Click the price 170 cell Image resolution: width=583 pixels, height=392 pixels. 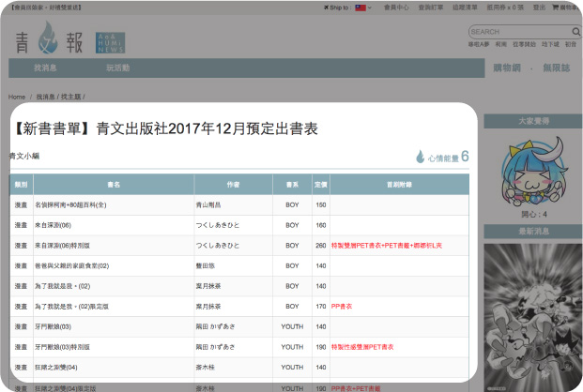[x=321, y=307]
